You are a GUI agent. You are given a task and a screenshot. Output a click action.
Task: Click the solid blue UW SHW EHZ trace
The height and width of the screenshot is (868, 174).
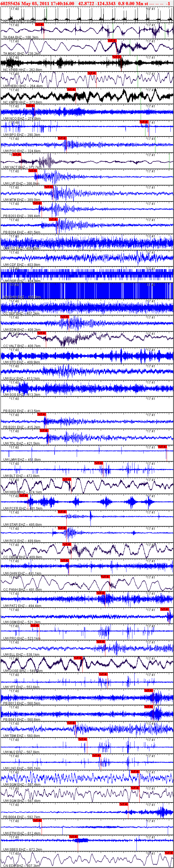pyautogui.click(x=87, y=291)
